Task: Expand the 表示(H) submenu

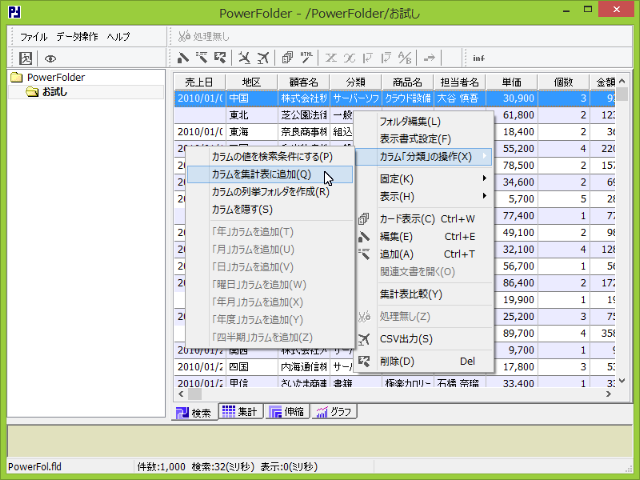Action: pyautogui.click(x=424, y=196)
